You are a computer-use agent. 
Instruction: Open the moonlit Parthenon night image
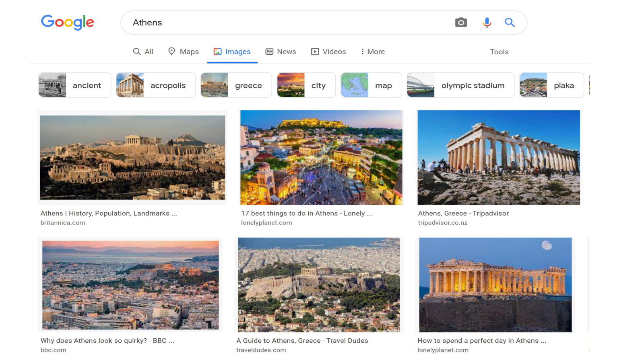tap(495, 285)
